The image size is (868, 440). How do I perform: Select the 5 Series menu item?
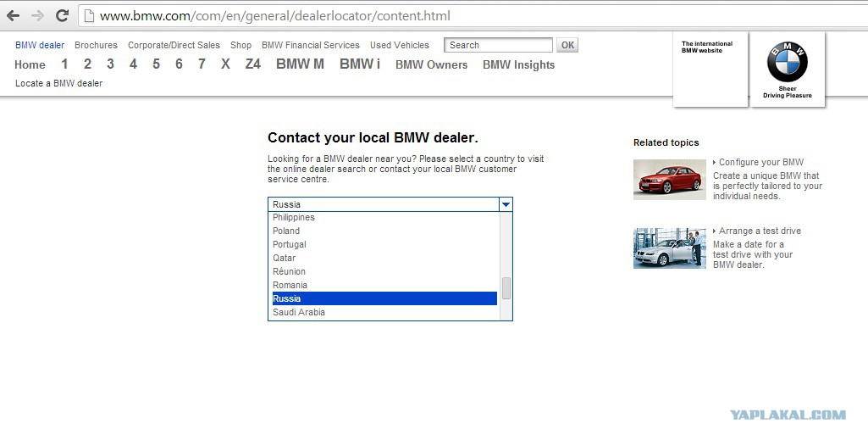(156, 64)
